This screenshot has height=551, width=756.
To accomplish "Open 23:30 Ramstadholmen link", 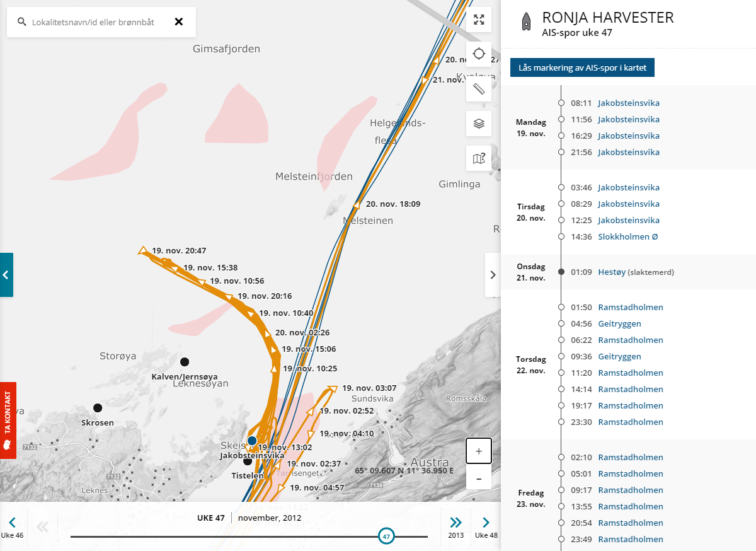I will [631, 422].
